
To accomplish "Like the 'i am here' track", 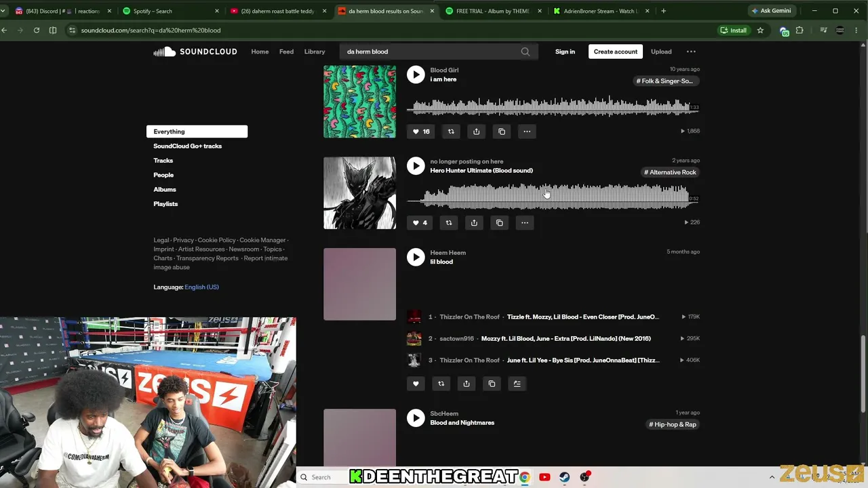I will click(x=422, y=131).
